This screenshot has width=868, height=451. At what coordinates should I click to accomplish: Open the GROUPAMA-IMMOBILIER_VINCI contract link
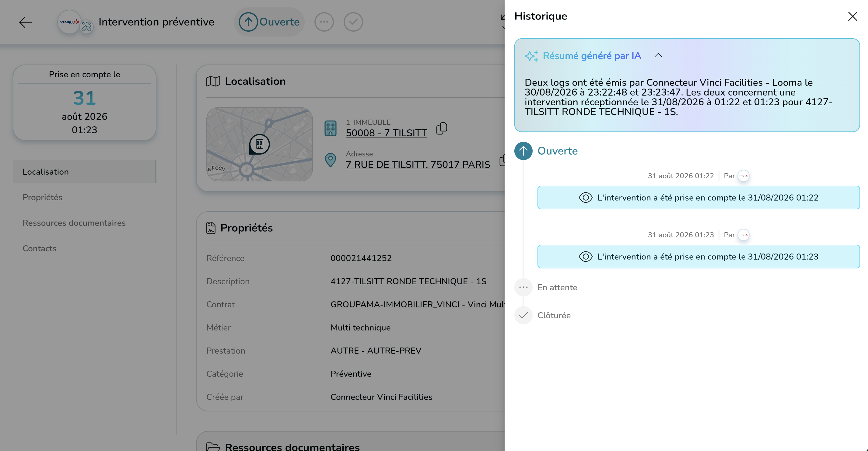coord(418,305)
